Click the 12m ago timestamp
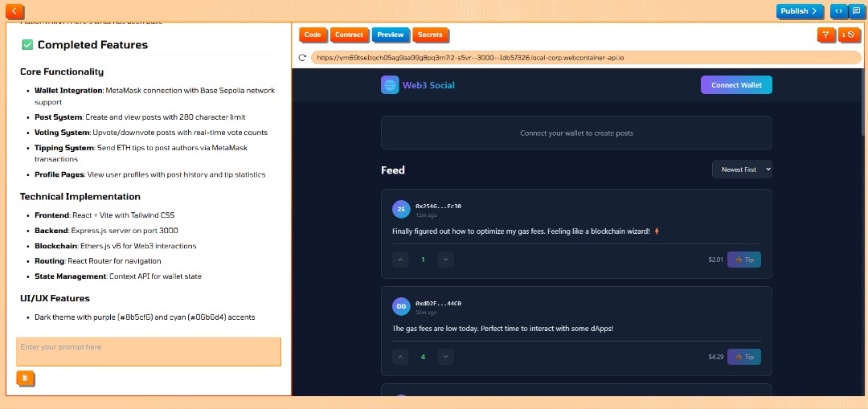 tap(426, 215)
